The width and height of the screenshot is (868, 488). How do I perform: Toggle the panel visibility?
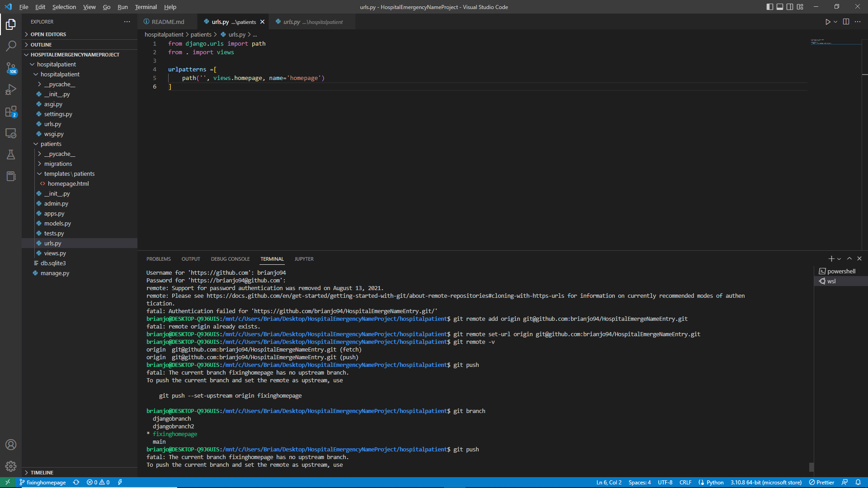click(780, 7)
